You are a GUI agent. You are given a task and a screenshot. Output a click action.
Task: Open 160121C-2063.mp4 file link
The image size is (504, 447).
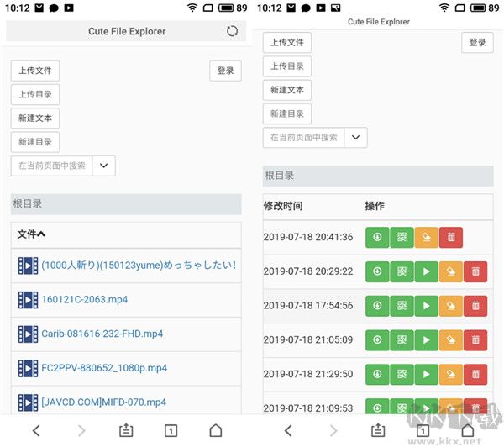tap(85, 300)
